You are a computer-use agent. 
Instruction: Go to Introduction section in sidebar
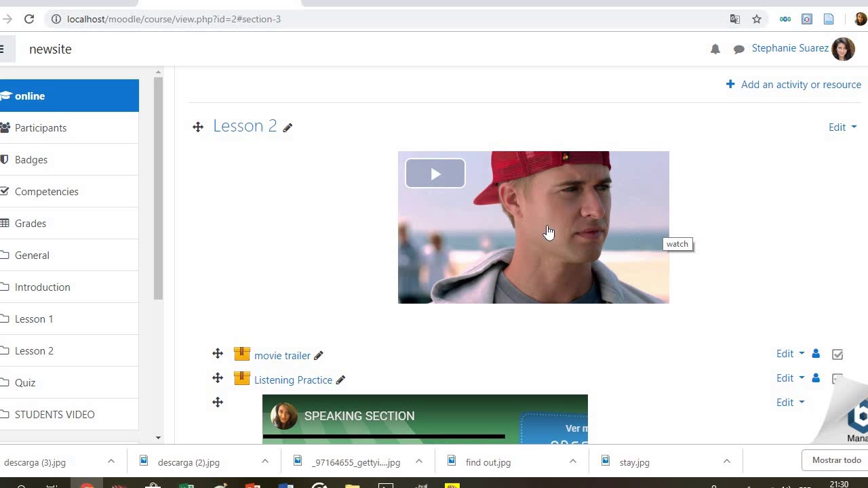tap(69, 287)
